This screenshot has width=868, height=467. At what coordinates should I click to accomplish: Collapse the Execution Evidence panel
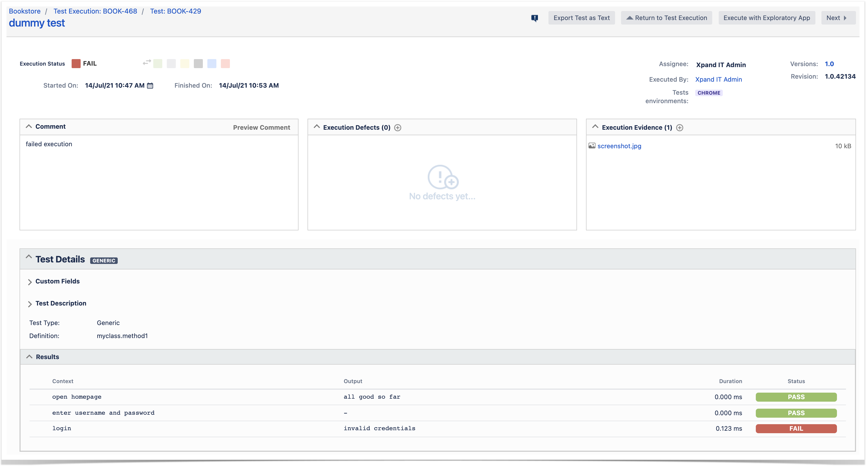click(595, 127)
